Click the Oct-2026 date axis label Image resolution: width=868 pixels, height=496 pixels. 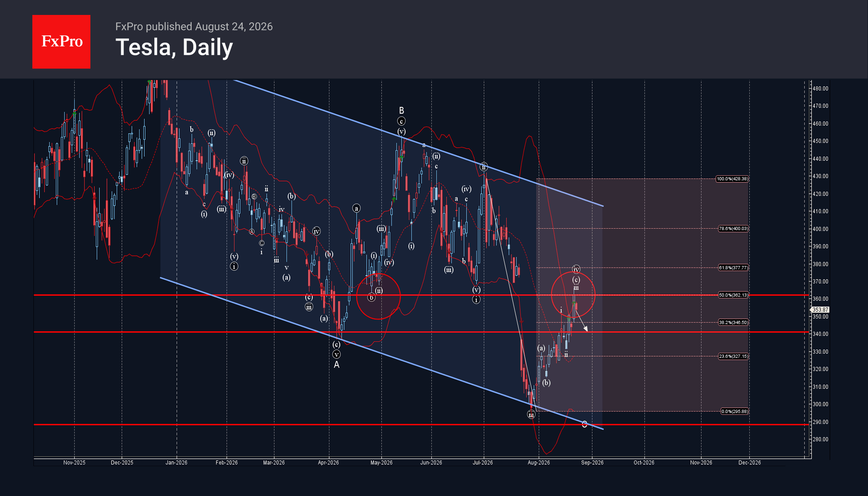click(644, 463)
